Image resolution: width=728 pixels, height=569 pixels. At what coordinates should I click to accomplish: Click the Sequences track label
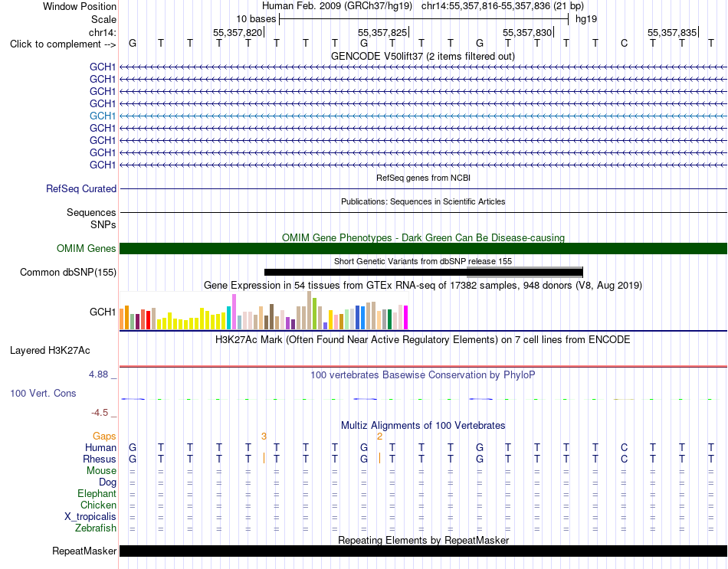[x=91, y=212]
